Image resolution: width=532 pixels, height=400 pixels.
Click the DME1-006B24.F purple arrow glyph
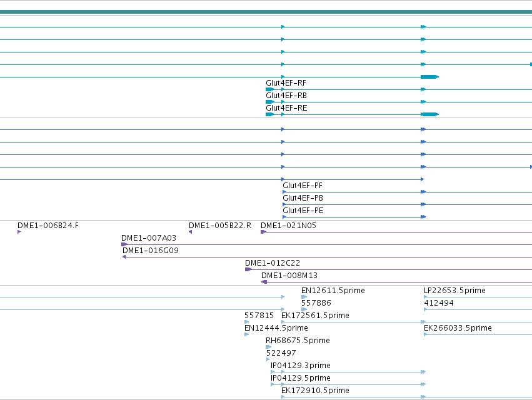(19, 232)
